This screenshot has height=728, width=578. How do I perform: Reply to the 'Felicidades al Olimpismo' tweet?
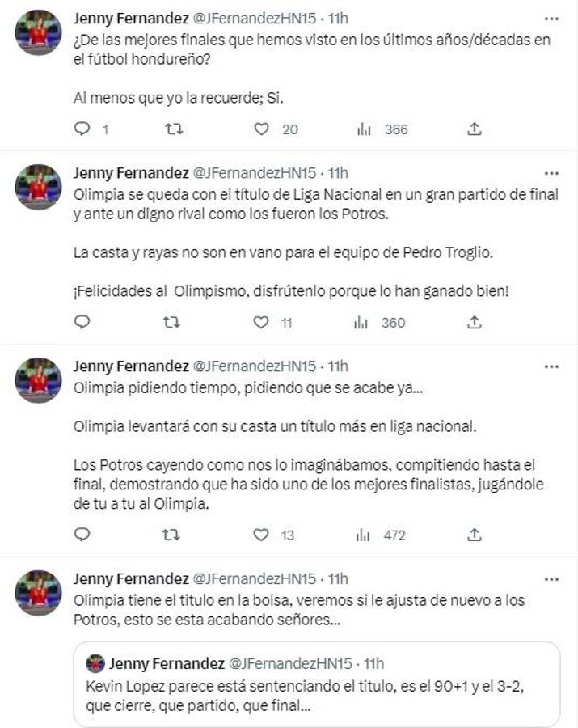(x=82, y=322)
